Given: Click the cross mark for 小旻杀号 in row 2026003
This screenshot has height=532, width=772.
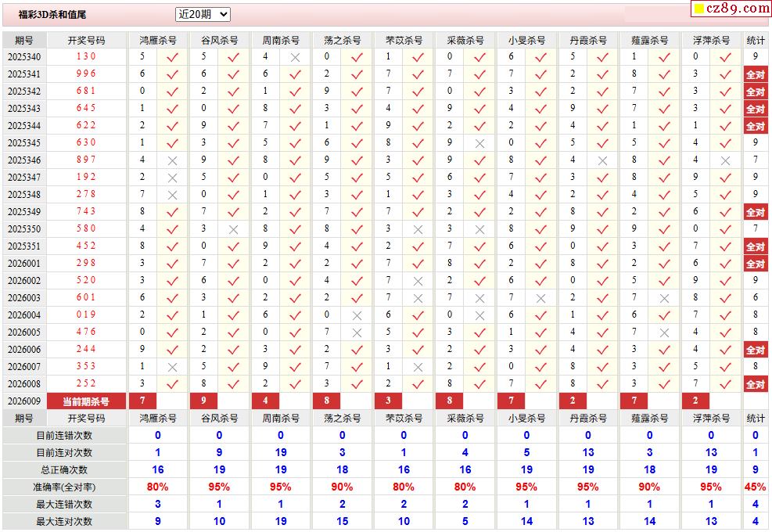Looking at the screenshot, I should (540, 298).
